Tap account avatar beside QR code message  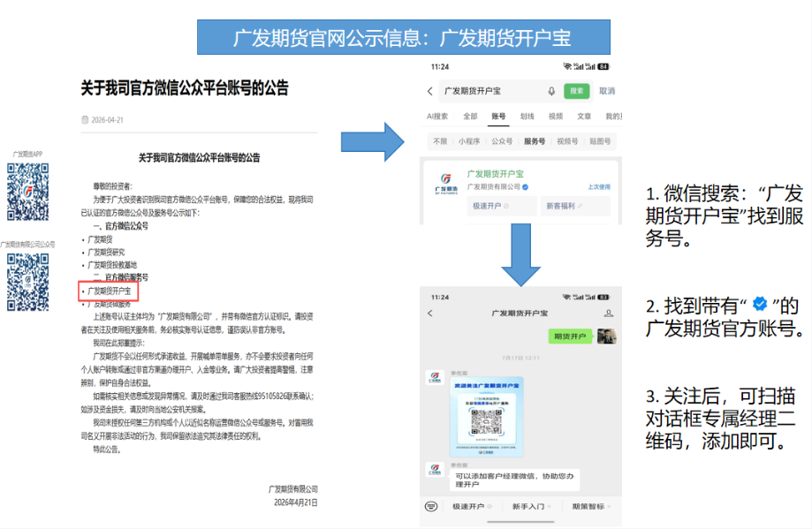[435, 377]
